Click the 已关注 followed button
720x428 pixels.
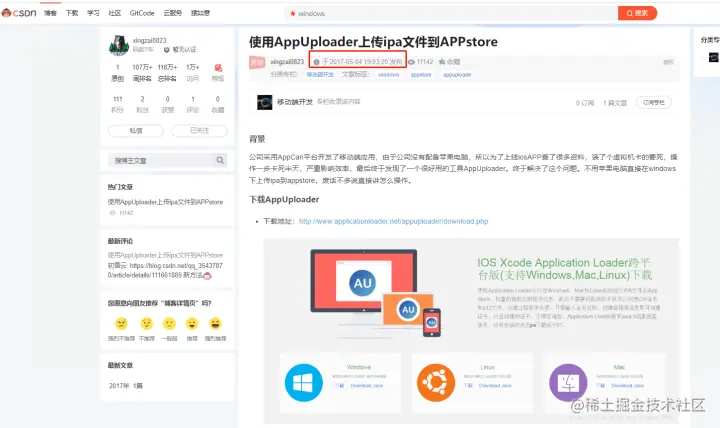pos(199,131)
